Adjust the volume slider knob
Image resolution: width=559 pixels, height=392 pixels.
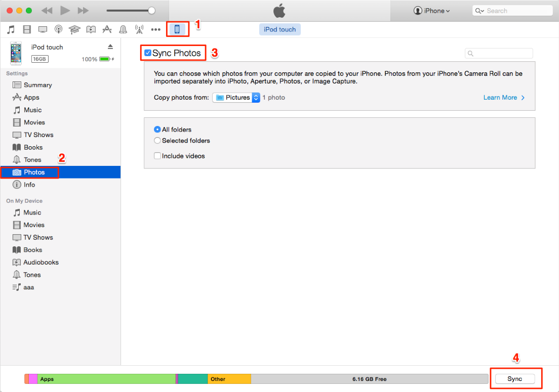(151, 11)
